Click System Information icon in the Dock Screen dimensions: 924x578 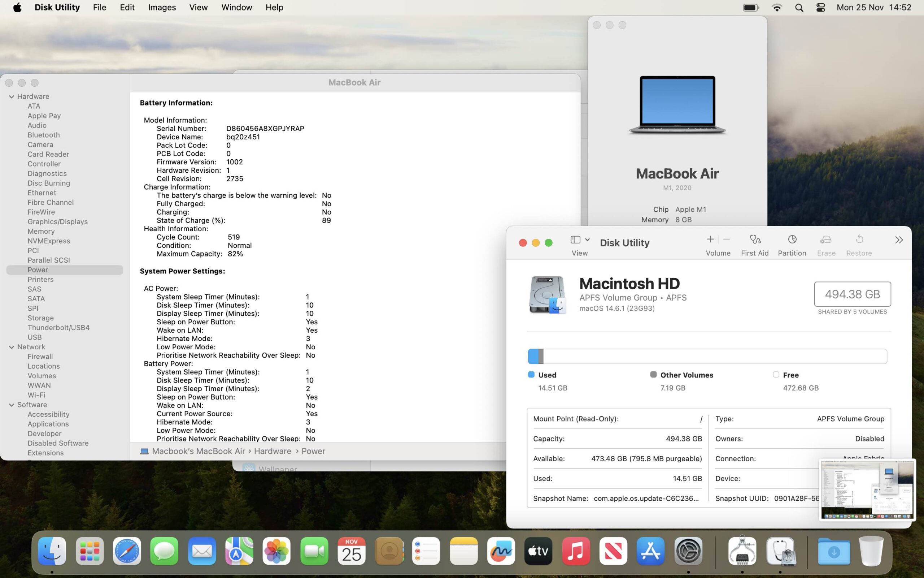742,551
